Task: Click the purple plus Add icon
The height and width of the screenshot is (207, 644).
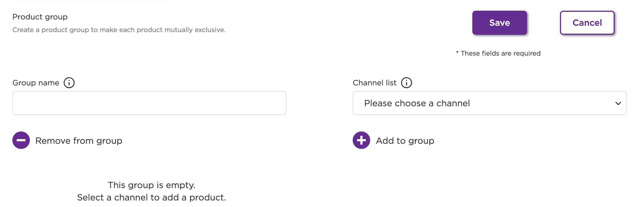Action: point(361,140)
